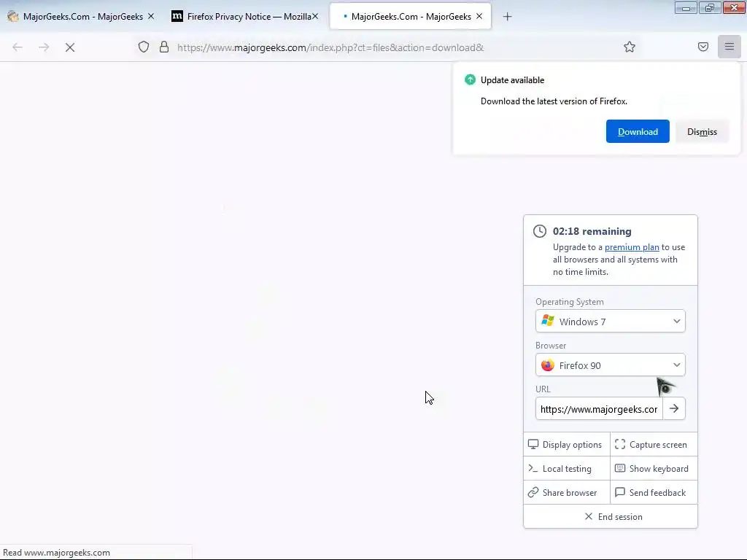Image resolution: width=747 pixels, height=560 pixels.
Task: End session
Action: [611, 517]
